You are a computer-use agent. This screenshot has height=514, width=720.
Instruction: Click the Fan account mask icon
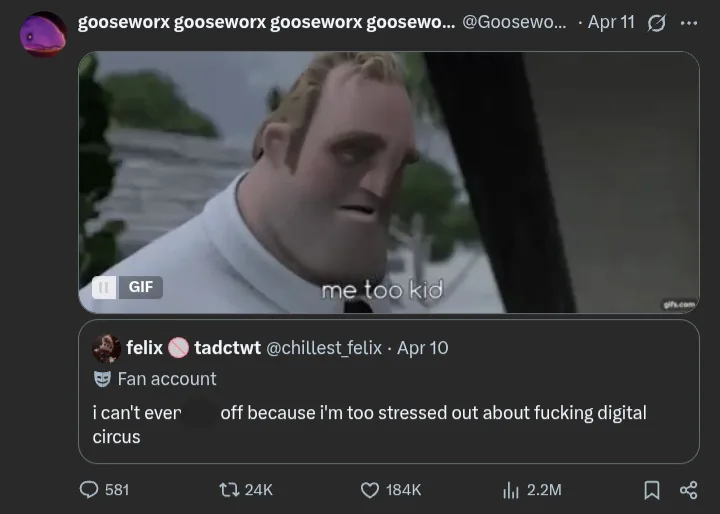coord(102,379)
